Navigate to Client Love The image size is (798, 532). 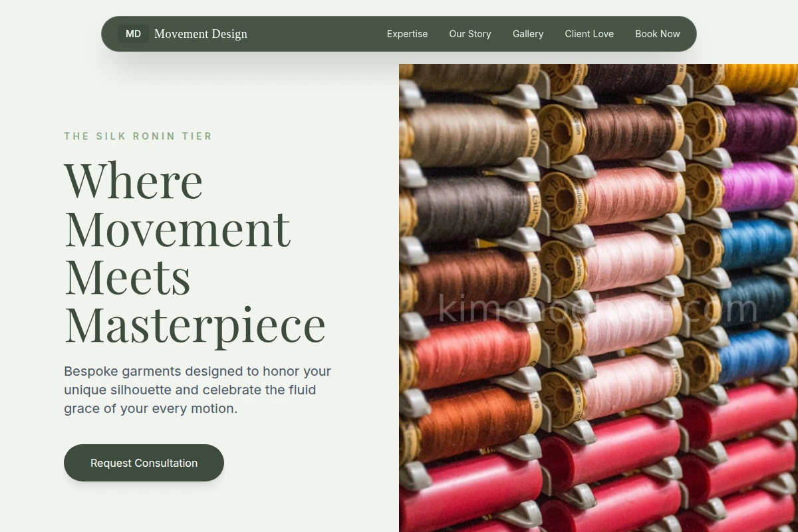[x=589, y=34]
